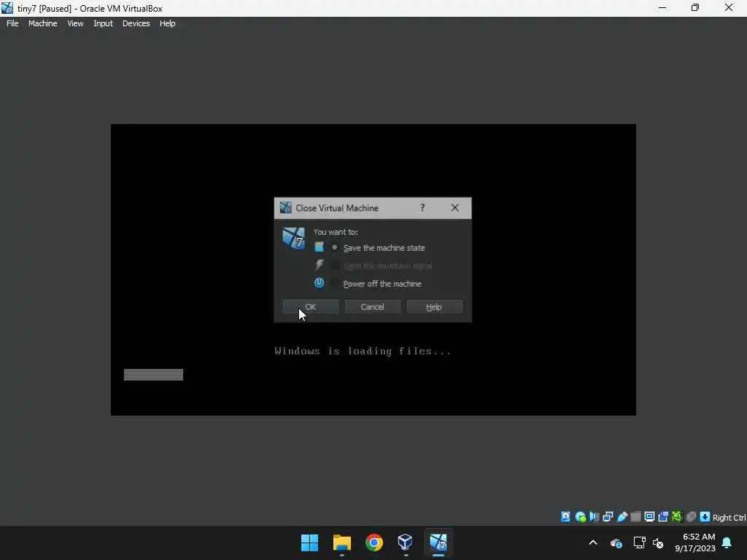Open the notification bell icon
This screenshot has width=747, height=560.
[727, 542]
